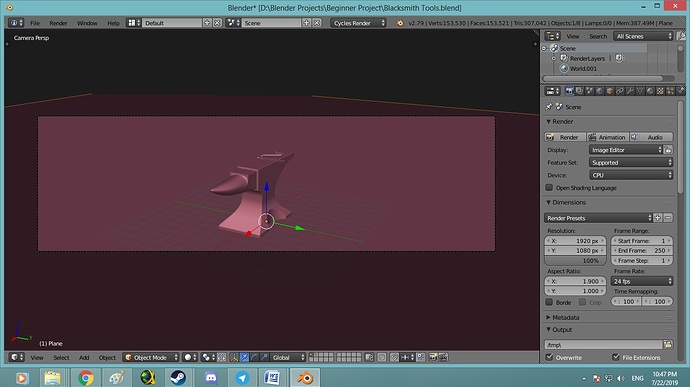The image size is (690, 387).
Task: Open the Add menu in viewport header
Action: click(x=84, y=358)
